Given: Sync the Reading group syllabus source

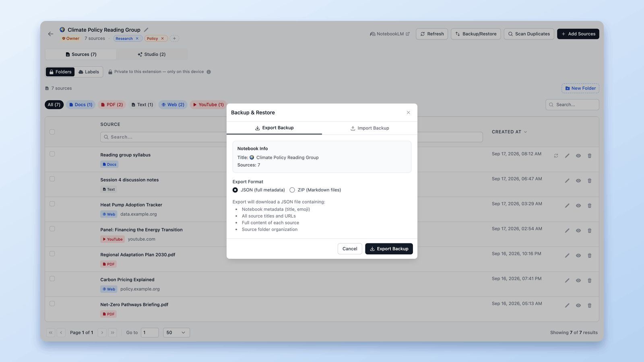Looking at the screenshot, I should (x=556, y=156).
